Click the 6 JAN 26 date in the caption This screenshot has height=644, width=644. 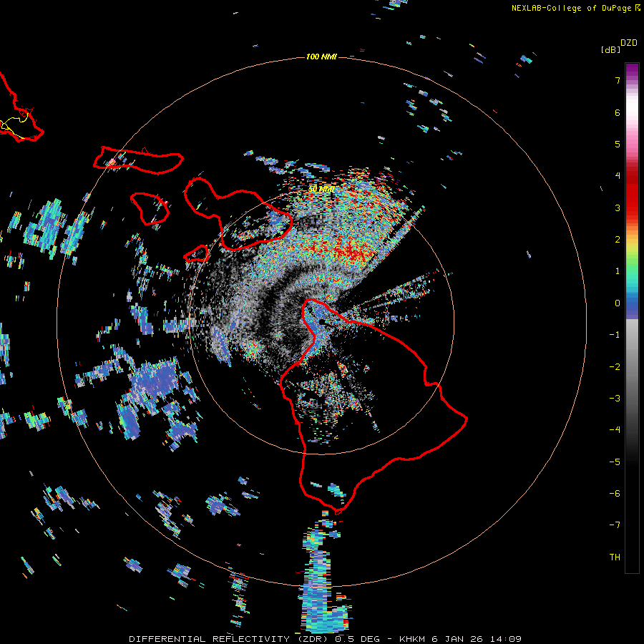coord(459,639)
